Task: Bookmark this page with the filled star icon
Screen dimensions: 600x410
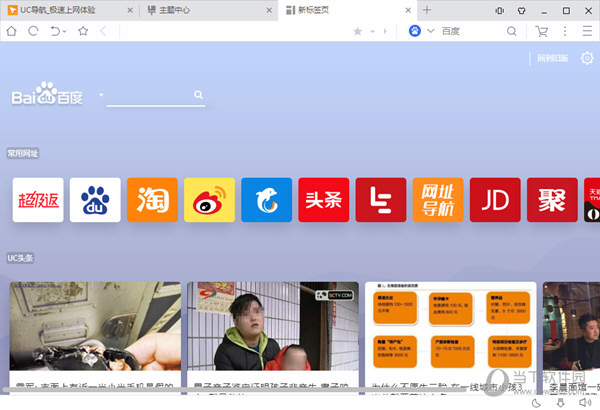Action: pos(357,31)
